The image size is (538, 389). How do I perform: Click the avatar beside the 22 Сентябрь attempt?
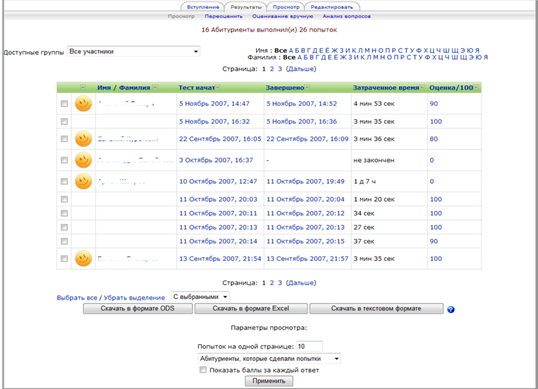[83, 139]
